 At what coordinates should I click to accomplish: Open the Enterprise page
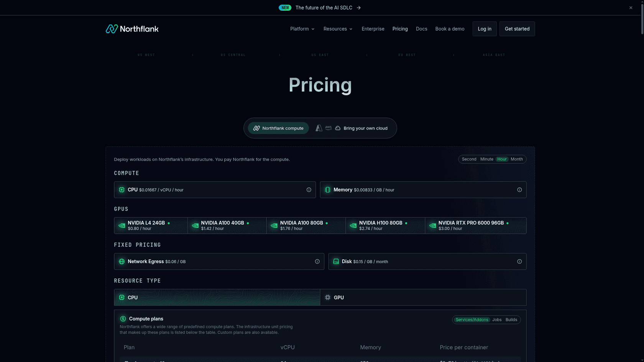click(373, 29)
